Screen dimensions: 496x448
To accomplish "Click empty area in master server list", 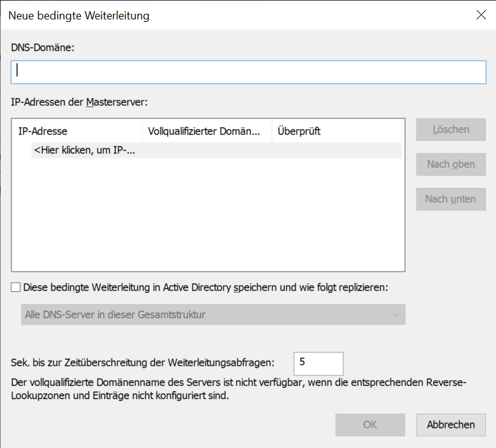I will click(x=208, y=215).
